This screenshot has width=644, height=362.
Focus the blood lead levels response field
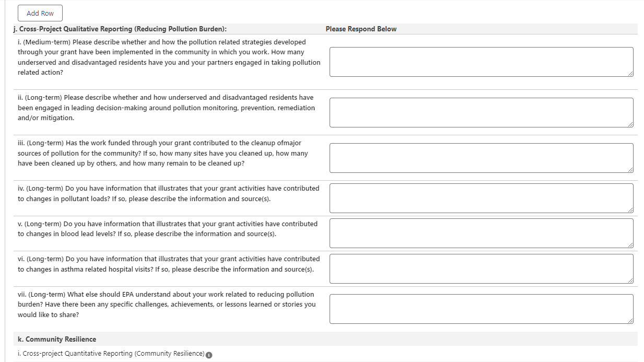coord(481,233)
